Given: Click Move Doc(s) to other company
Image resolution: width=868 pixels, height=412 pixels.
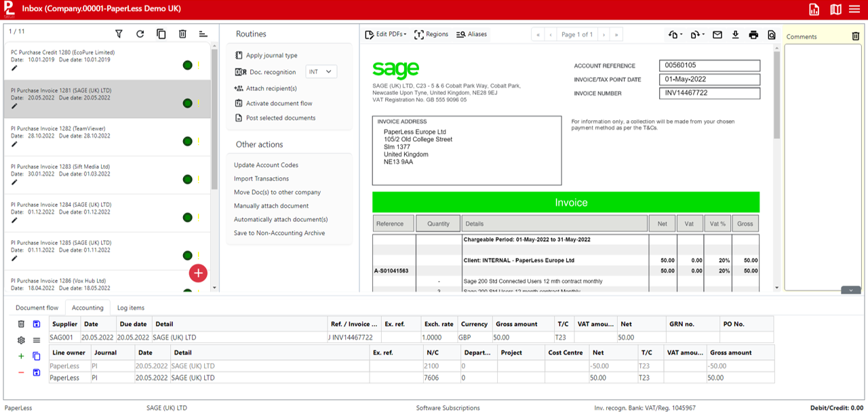Looking at the screenshot, I should pyautogui.click(x=277, y=192).
